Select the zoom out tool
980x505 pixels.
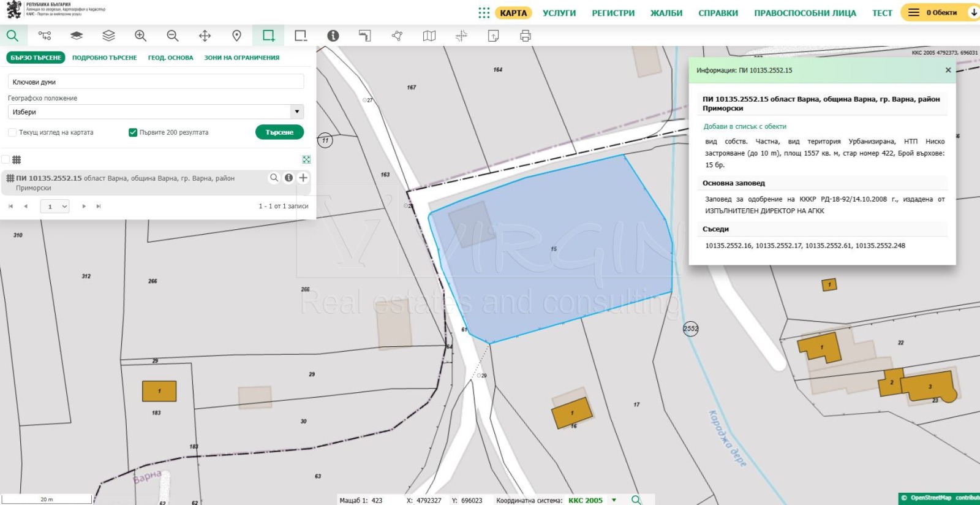coord(173,36)
